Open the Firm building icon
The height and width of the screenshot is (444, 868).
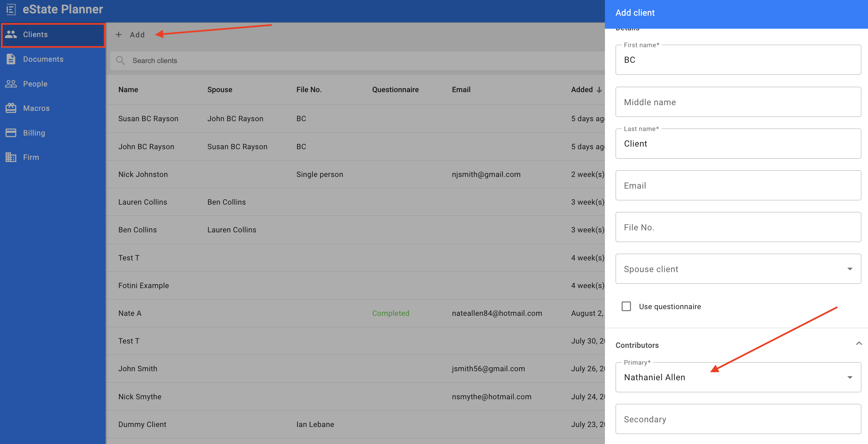pyautogui.click(x=11, y=157)
